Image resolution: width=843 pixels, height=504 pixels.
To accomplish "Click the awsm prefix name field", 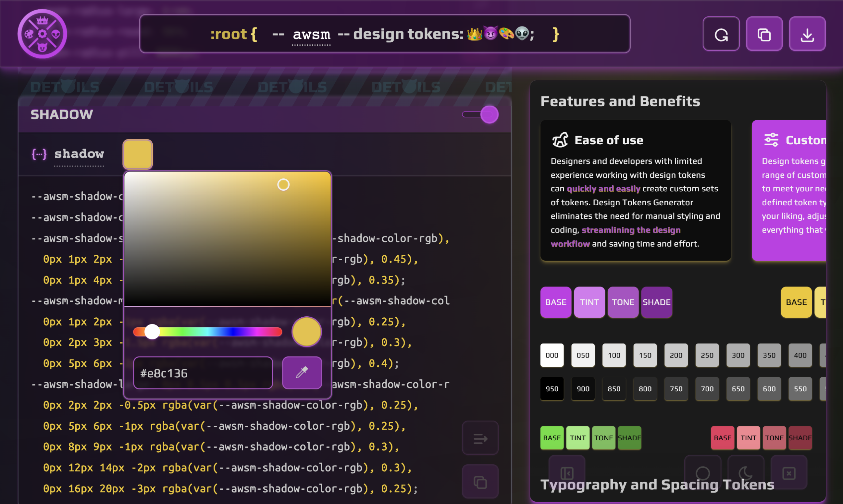I will pyautogui.click(x=311, y=34).
